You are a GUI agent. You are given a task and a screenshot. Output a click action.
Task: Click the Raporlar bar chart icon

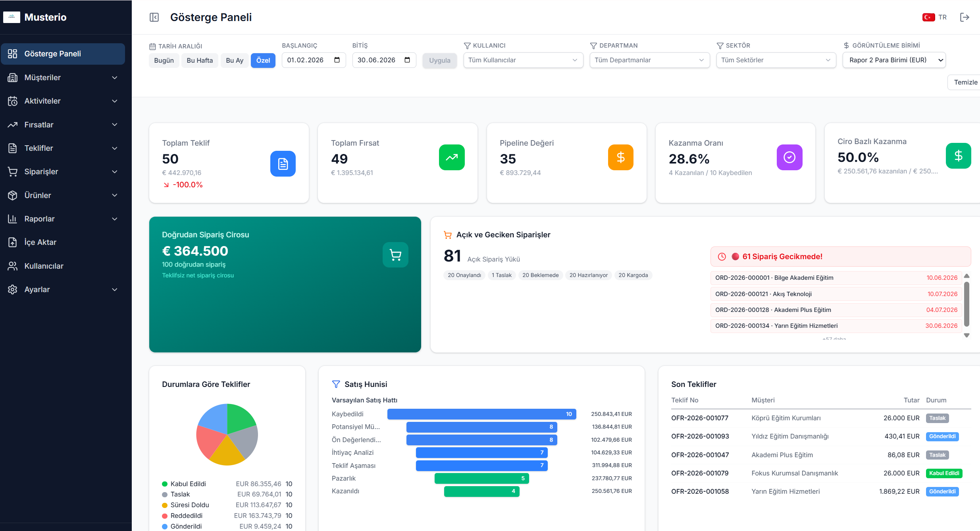coord(12,219)
